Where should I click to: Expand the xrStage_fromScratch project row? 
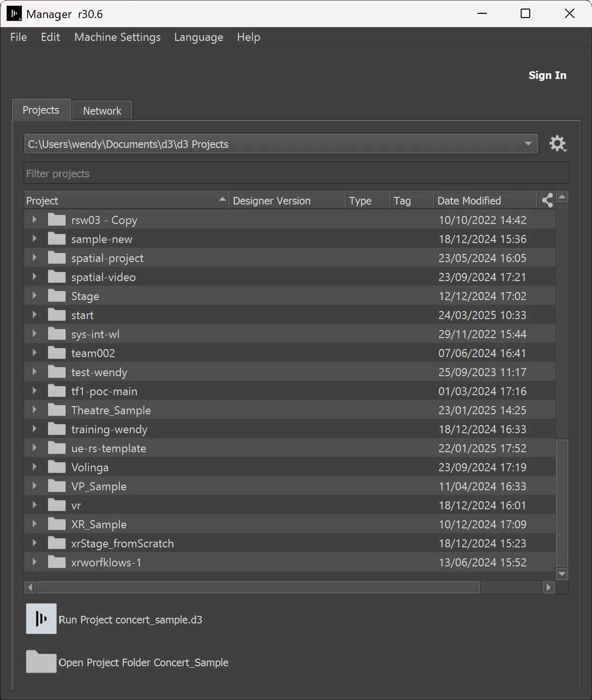[34, 543]
